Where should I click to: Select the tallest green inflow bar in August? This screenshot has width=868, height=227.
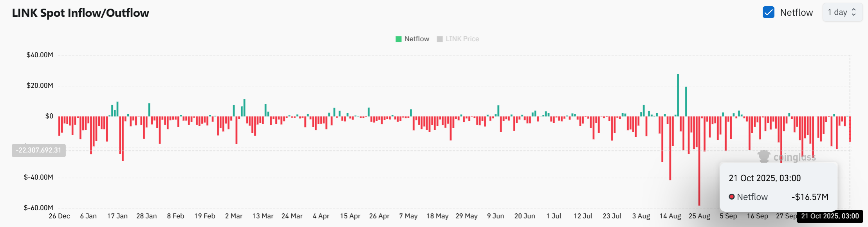[x=678, y=95]
